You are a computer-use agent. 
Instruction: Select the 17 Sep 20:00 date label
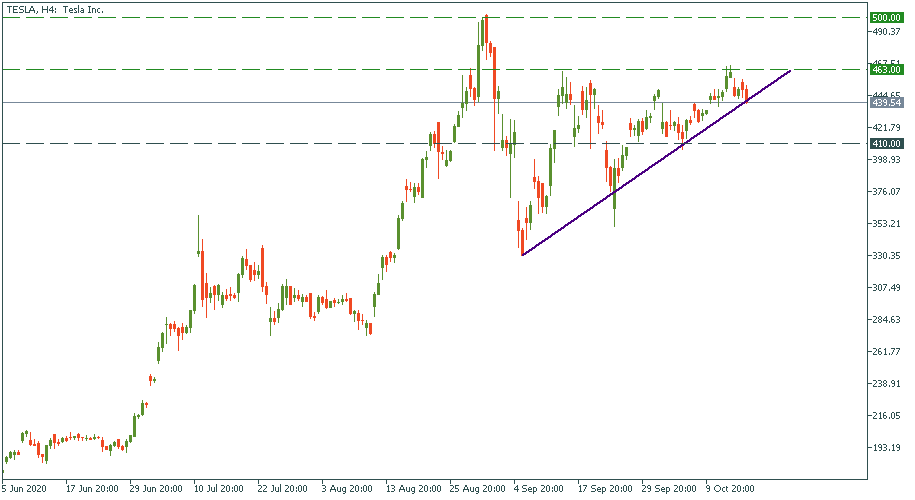[603, 490]
